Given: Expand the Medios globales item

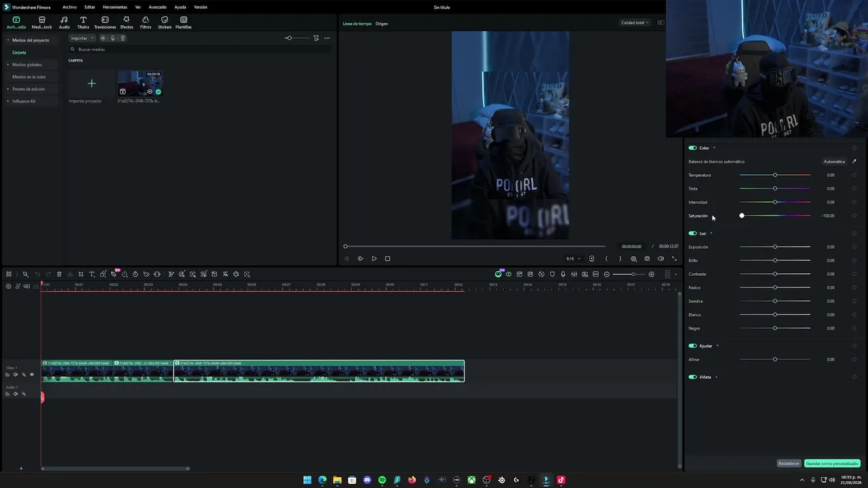Looking at the screenshot, I should [x=8, y=64].
